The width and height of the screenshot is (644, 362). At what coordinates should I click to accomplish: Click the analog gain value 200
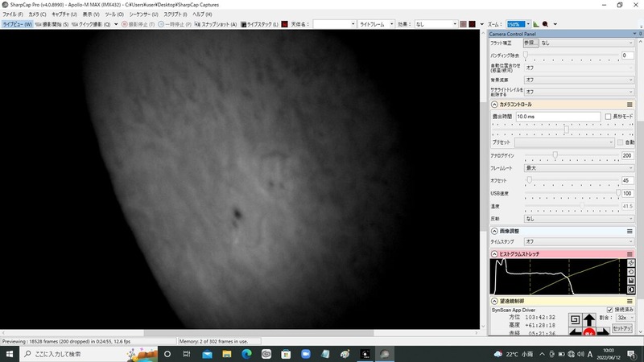click(627, 155)
